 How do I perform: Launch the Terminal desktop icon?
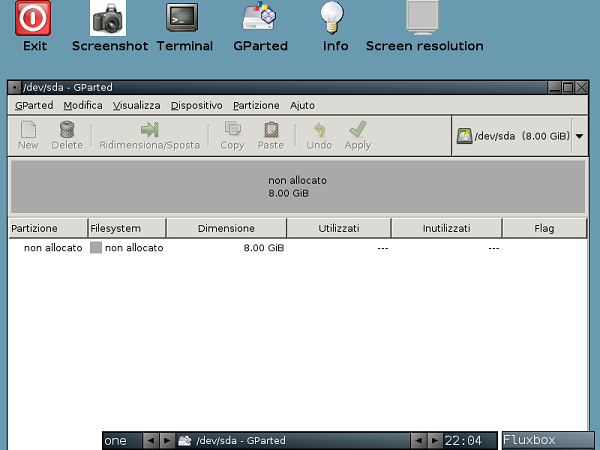pyautogui.click(x=184, y=18)
